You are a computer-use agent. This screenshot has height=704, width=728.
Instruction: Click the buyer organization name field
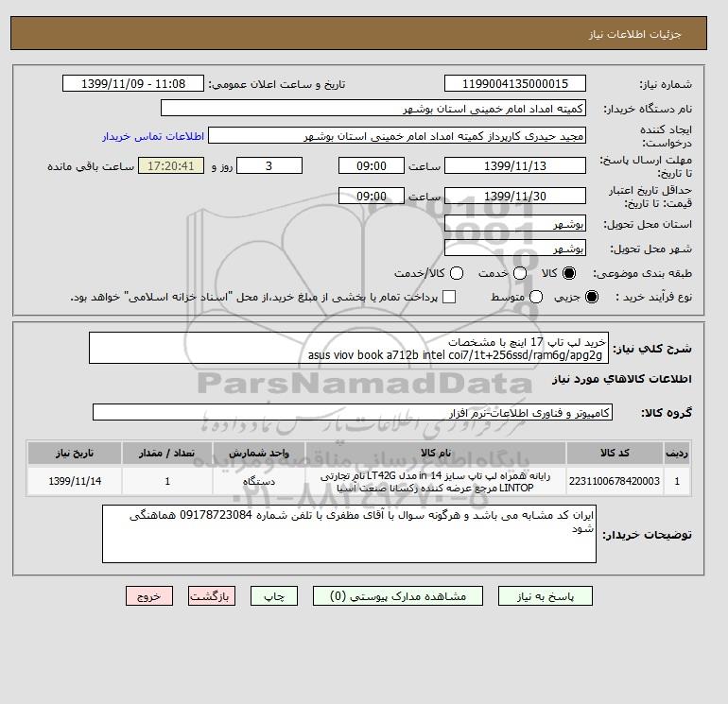tap(373, 108)
